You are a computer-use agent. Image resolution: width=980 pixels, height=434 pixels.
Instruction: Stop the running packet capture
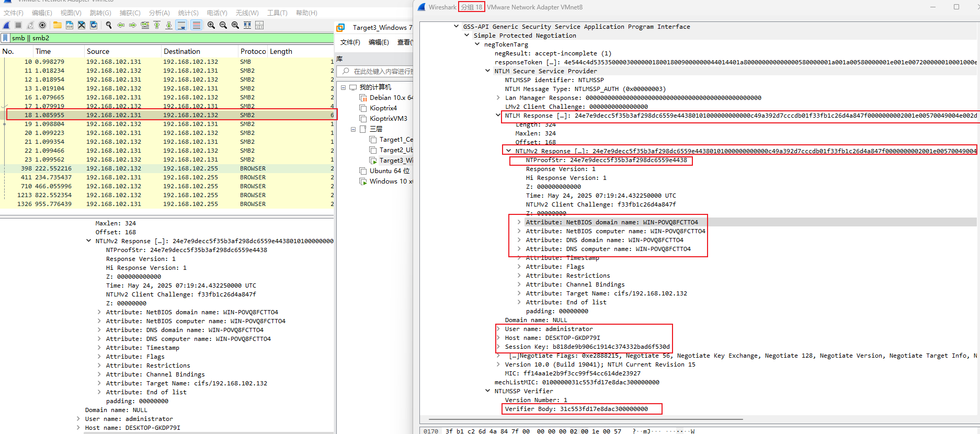tap(18, 25)
